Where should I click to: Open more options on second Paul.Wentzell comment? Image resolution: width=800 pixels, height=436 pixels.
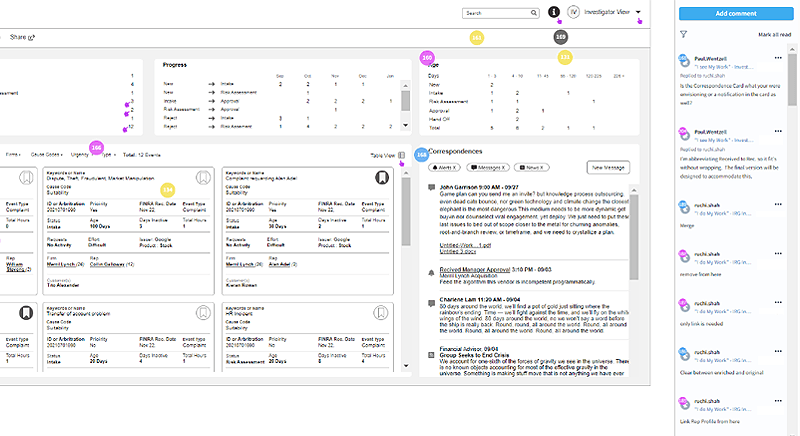tap(778, 131)
